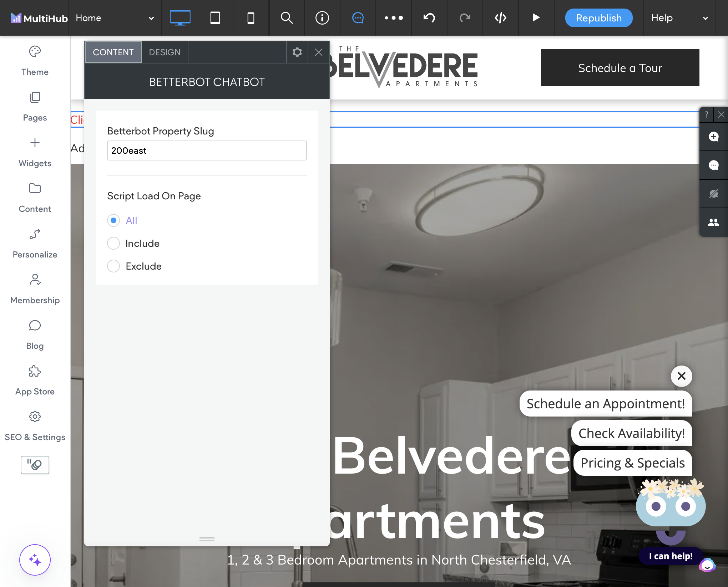
Task: Close the Betterbot Chatbot panel
Action: [x=319, y=52]
